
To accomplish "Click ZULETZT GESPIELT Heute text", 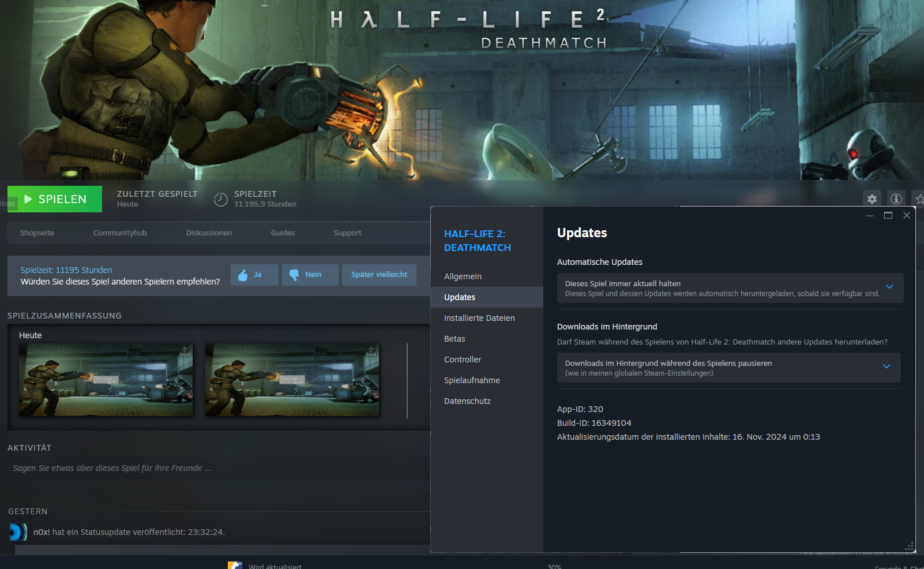I will click(x=157, y=199).
